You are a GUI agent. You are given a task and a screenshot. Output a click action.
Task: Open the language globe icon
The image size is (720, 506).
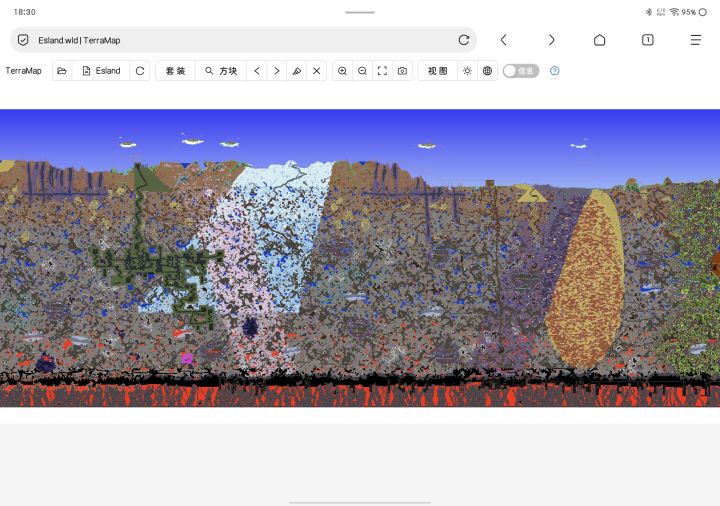(x=487, y=71)
